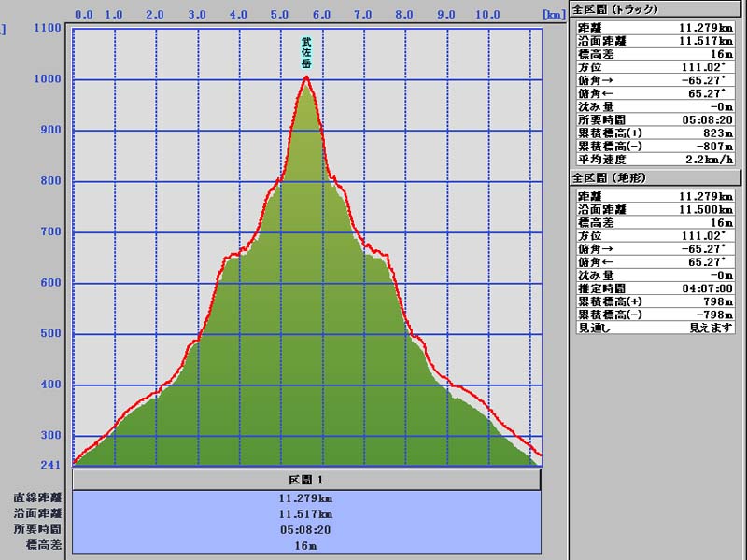Select the 16m elevation difference in bottom table
Screen dimensions: 747x560
306,544
